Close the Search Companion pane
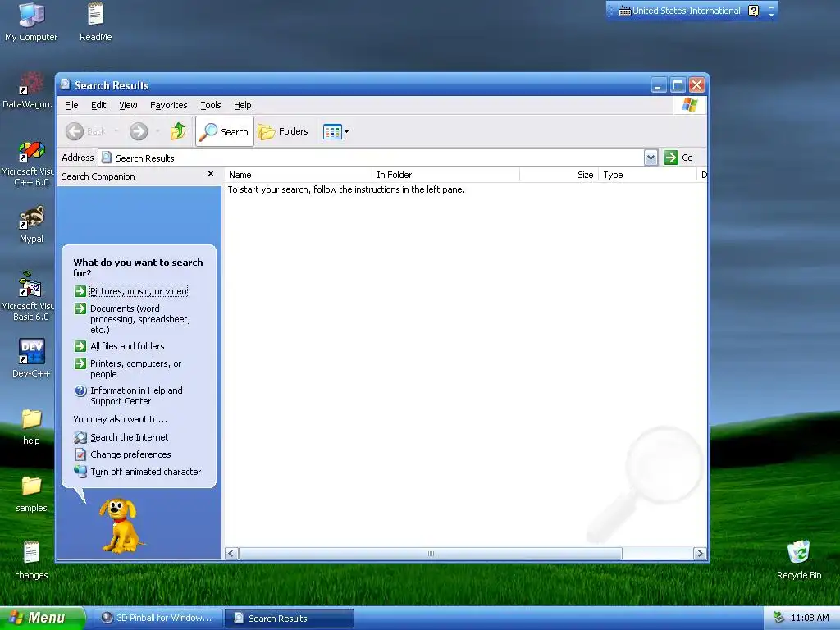 point(211,174)
